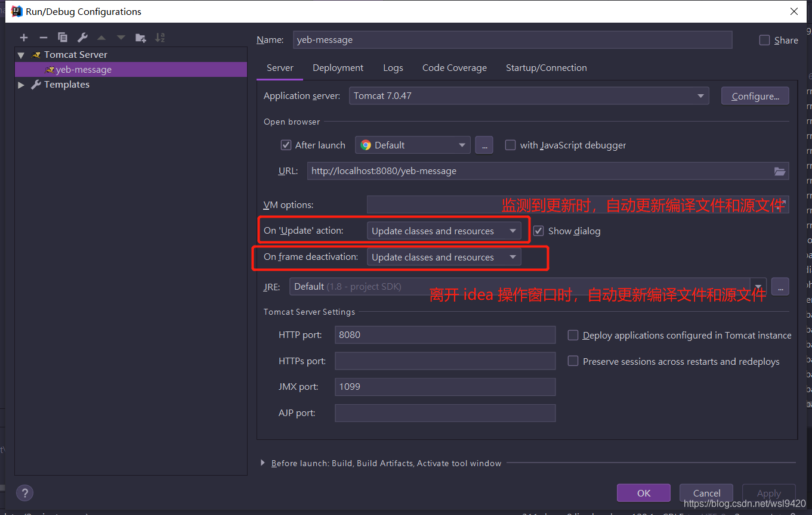
Task: Enable with JavaScript debugger checkbox
Action: tap(510, 145)
